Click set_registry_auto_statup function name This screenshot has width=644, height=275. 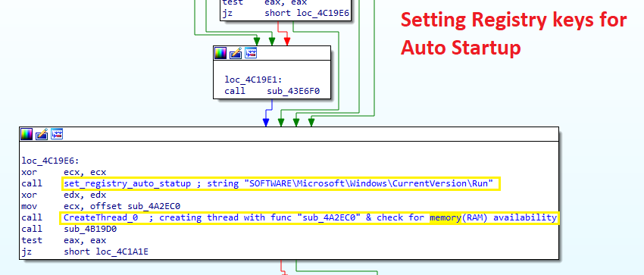[x=127, y=183]
